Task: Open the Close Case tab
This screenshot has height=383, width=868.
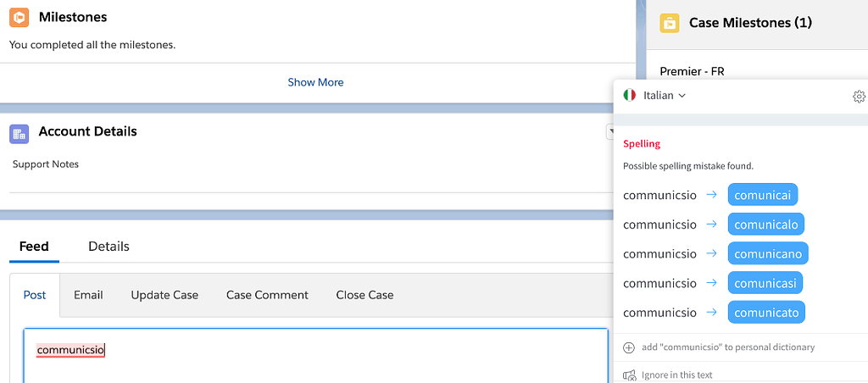Action: (x=364, y=295)
